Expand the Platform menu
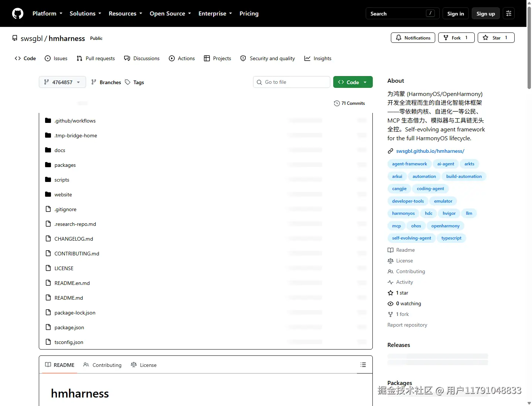 [x=47, y=14]
